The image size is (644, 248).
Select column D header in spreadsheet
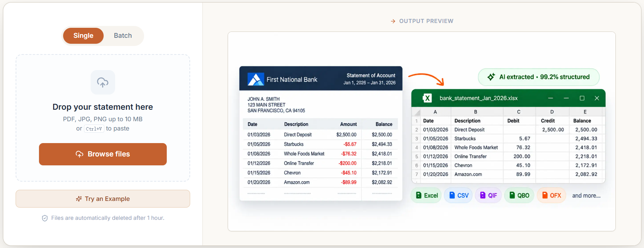[552, 112]
